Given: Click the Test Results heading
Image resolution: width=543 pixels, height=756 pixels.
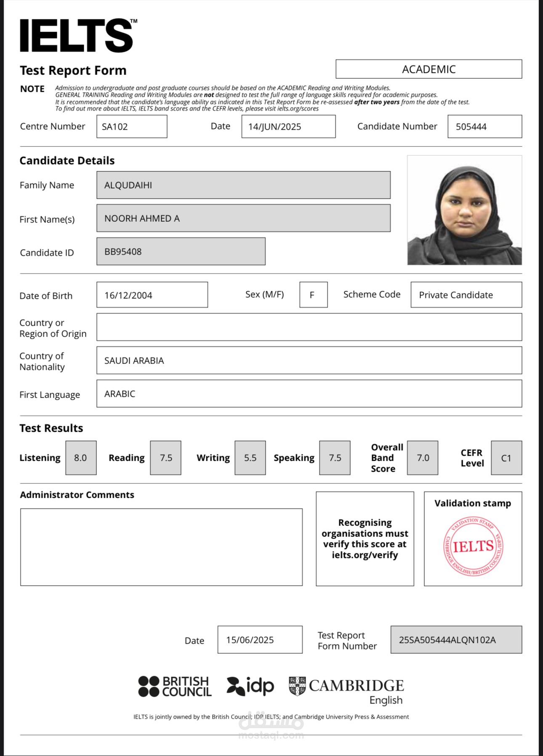Looking at the screenshot, I should tap(51, 428).
